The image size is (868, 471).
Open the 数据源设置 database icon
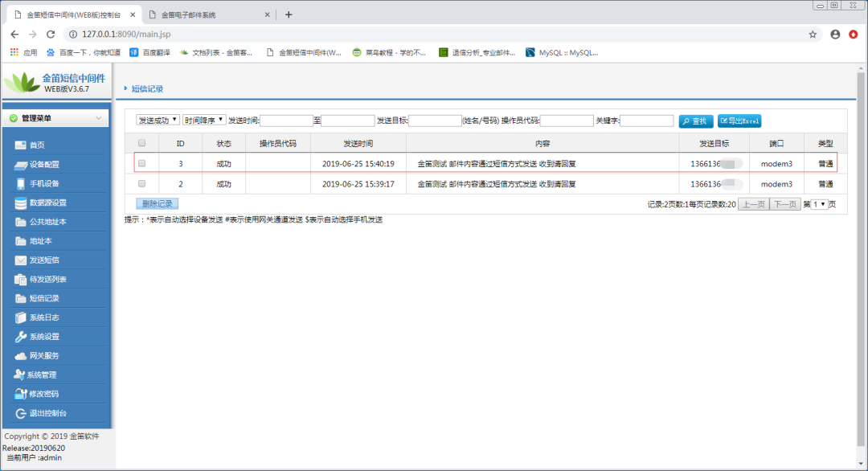pyautogui.click(x=20, y=203)
